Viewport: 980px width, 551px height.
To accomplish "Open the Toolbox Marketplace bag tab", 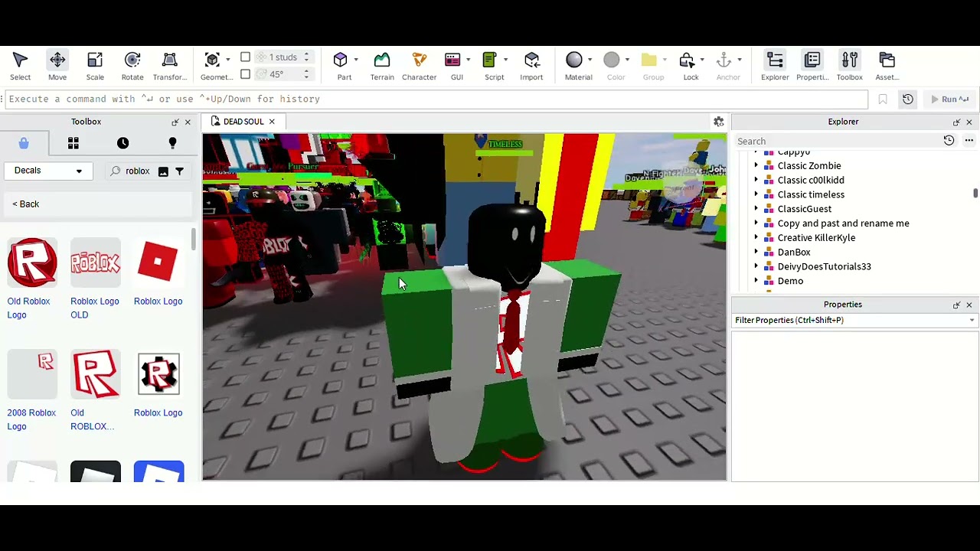I will click(24, 143).
